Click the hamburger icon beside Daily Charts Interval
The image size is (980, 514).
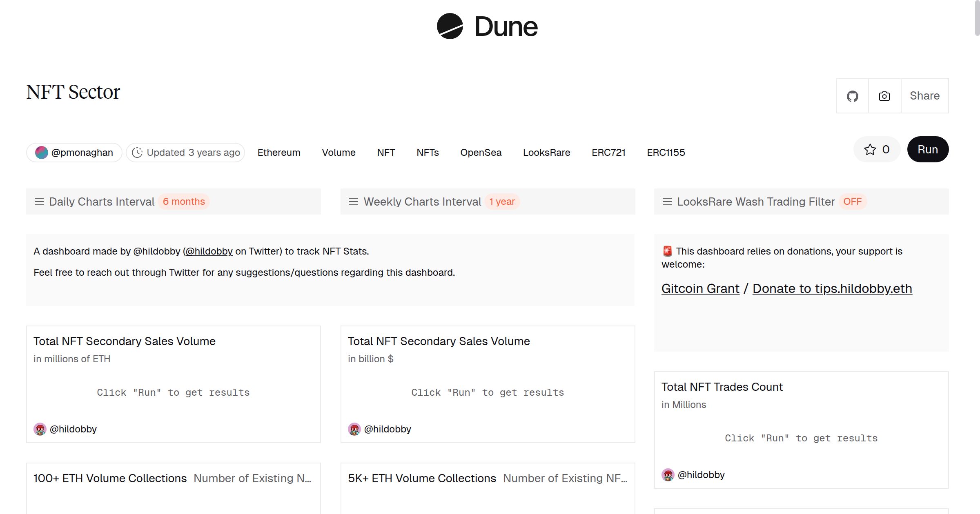(x=39, y=202)
